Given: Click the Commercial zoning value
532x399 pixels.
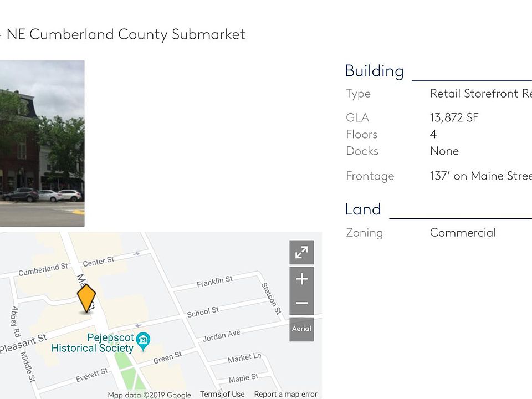Looking at the screenshot, I should [463, 233].
